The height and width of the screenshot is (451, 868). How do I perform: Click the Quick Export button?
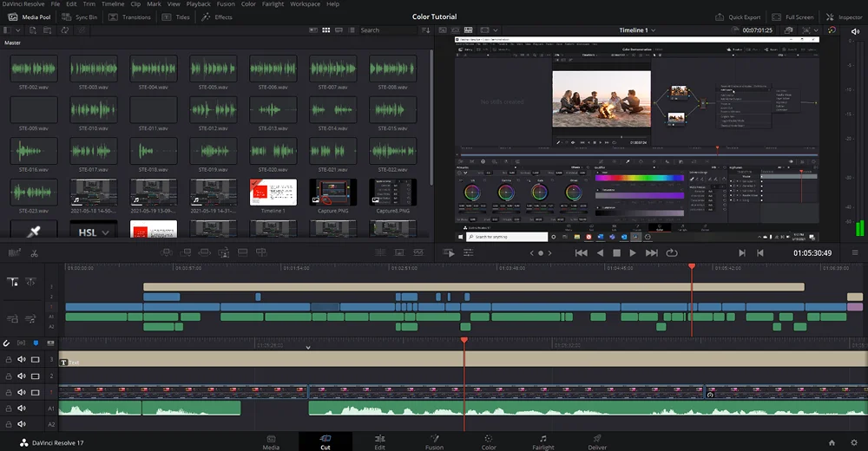738,17
